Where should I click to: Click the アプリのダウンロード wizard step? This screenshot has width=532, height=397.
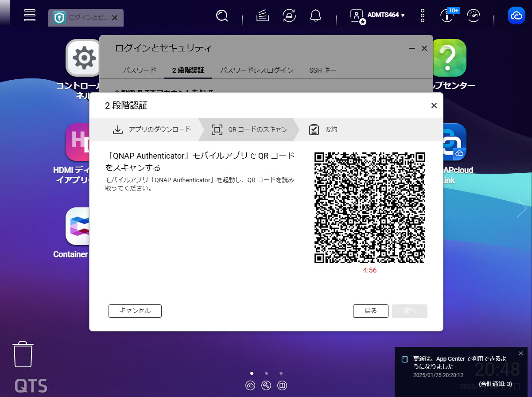click(x=152, y=129)
